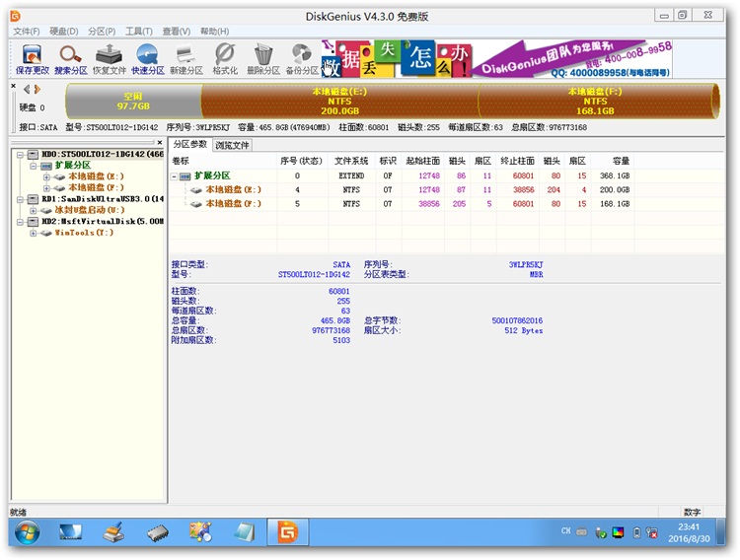
Task: Click the keyboard icon in system tray
Action: (582, 532)
